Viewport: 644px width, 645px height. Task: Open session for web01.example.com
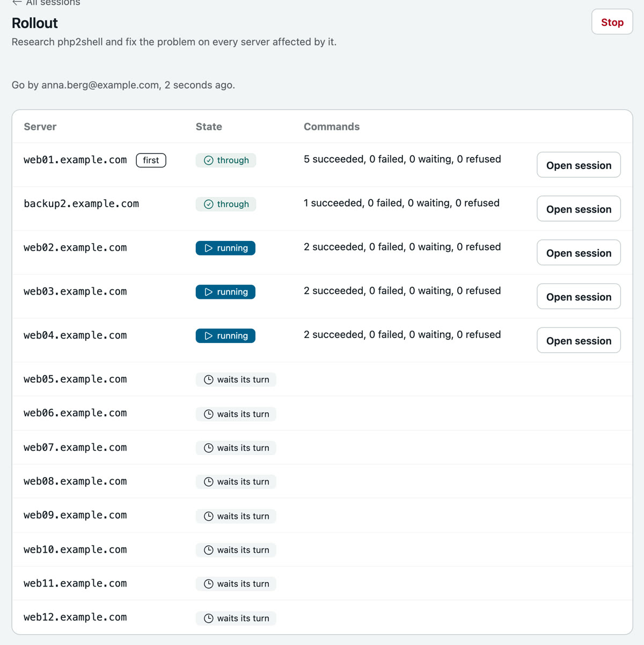[579, 165]
